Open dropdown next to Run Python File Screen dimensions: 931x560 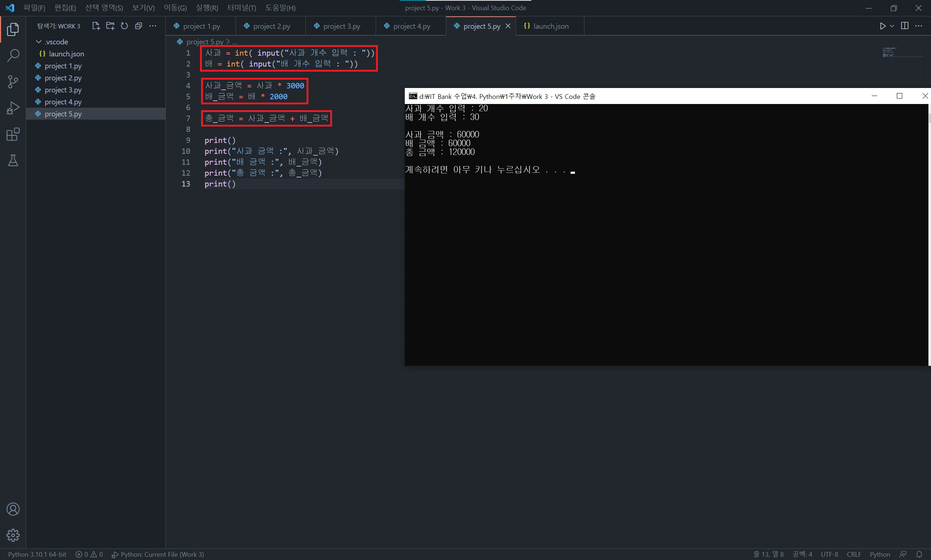pos(892,26)
